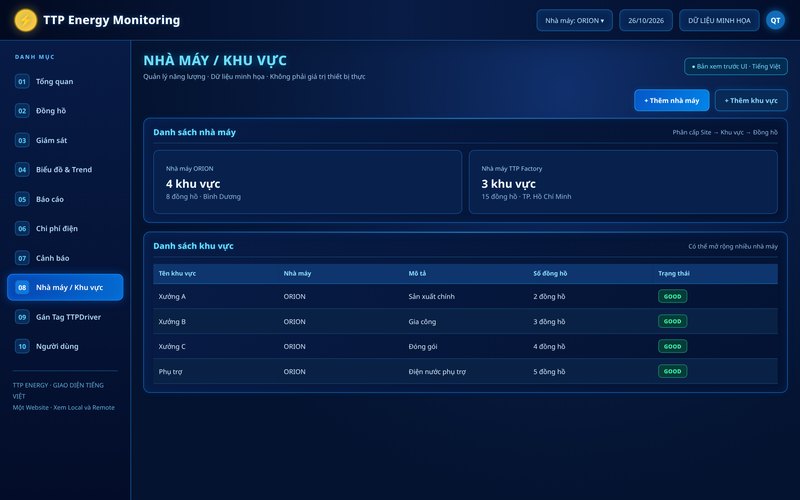Select the Xưởng B row name
This screenshot has height=500, width=800.
coord(172,321)
